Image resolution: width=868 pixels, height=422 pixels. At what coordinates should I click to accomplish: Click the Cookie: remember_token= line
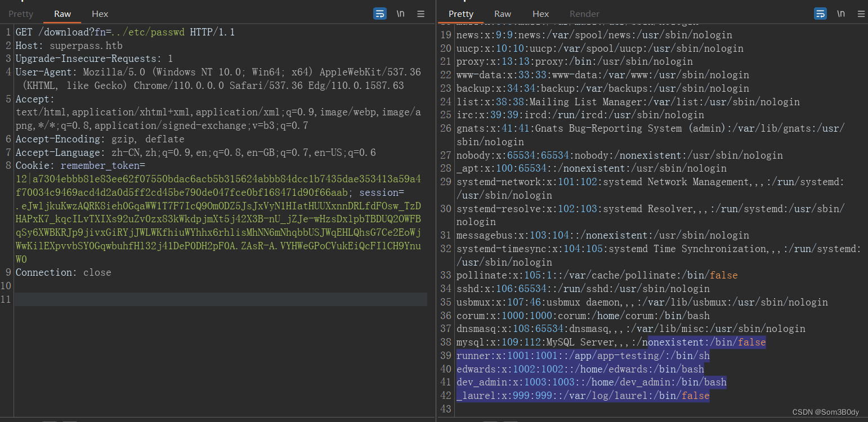pyautogui.click(x=80, y=165)
